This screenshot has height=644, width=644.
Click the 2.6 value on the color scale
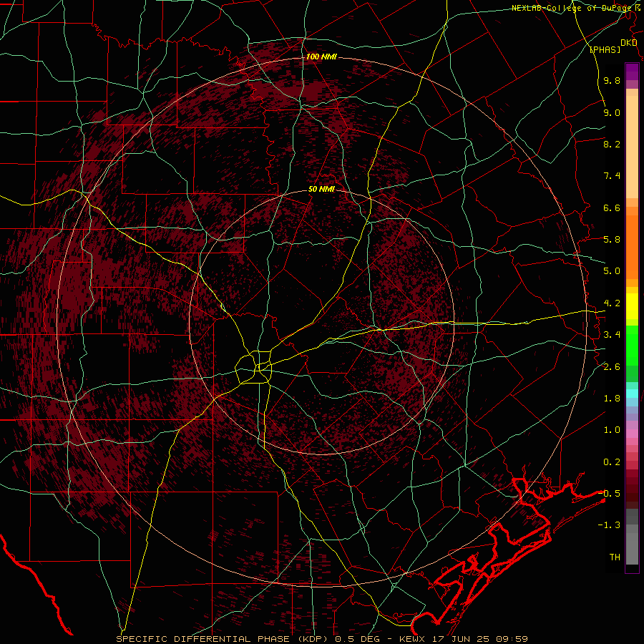point(612,367)
